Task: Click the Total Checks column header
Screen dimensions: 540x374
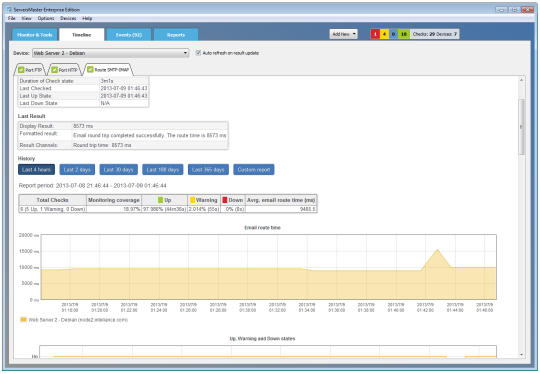Action: click(52, 200)
